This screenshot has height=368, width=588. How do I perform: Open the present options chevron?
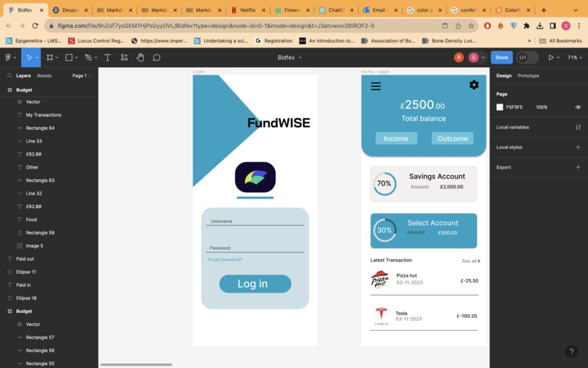click(x=558, y=58)
